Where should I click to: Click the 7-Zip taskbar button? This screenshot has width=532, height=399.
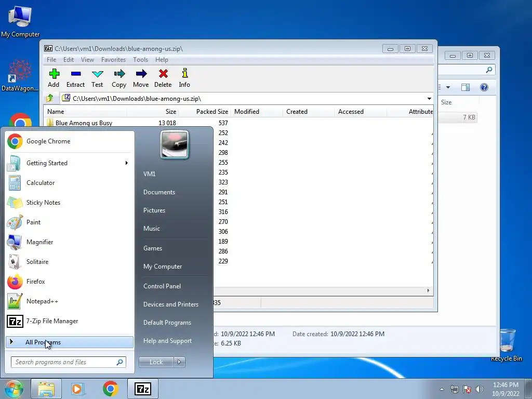(143, 389)
